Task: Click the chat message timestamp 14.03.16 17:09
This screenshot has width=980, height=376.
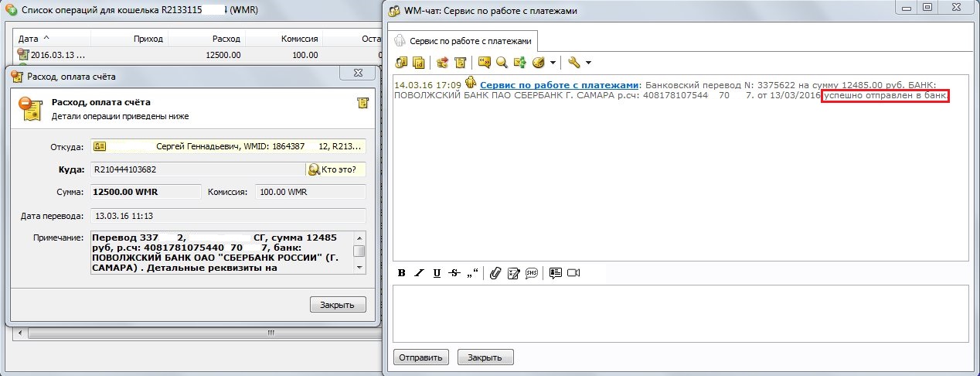Action: click(x=427, y=84)
